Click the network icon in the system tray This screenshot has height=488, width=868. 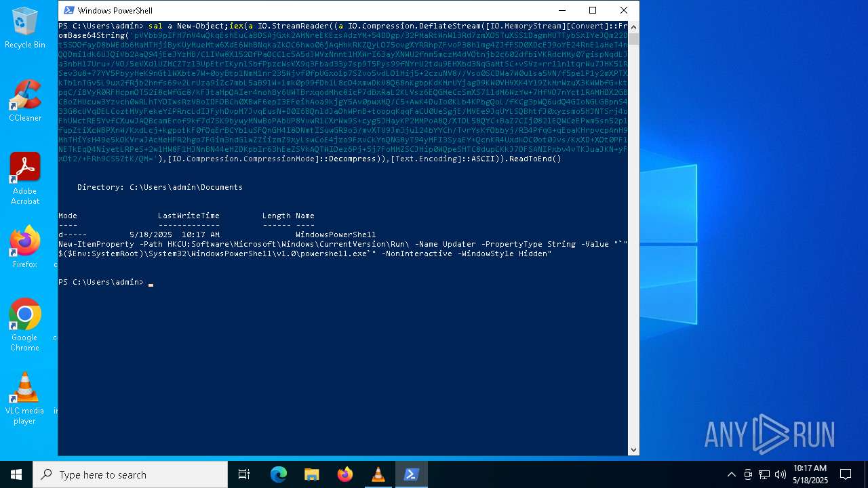pos(764,474)
